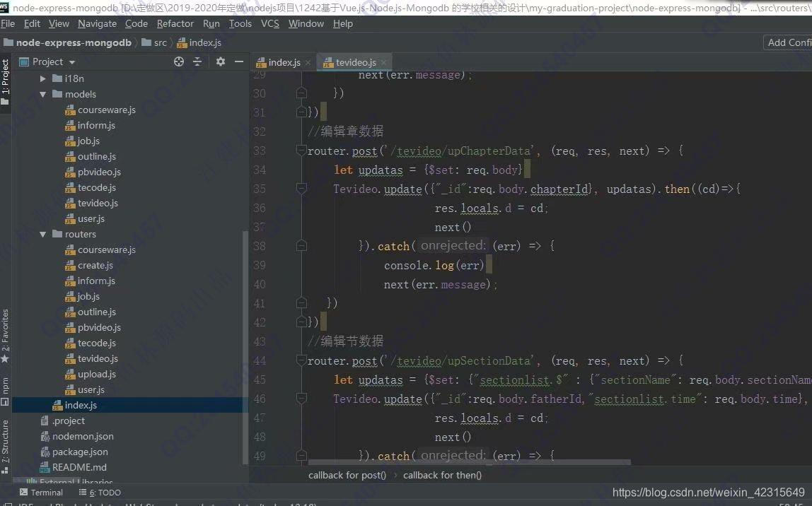The height and width of the screenshot is (506, 812).
Task: Expand the i18n folder
Action: point(43,78)
